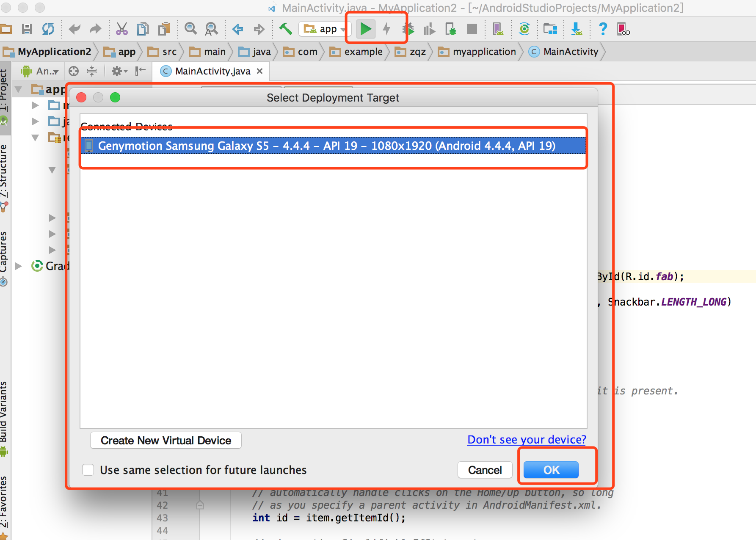
Task: Click Cancel in Select Deployment Target dialog
Action: tap(485, 470)
